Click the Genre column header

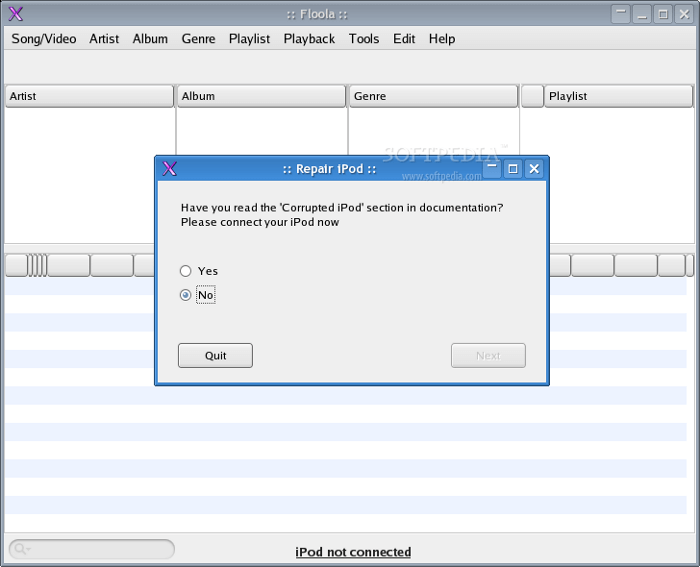click(x=433, y=96)
